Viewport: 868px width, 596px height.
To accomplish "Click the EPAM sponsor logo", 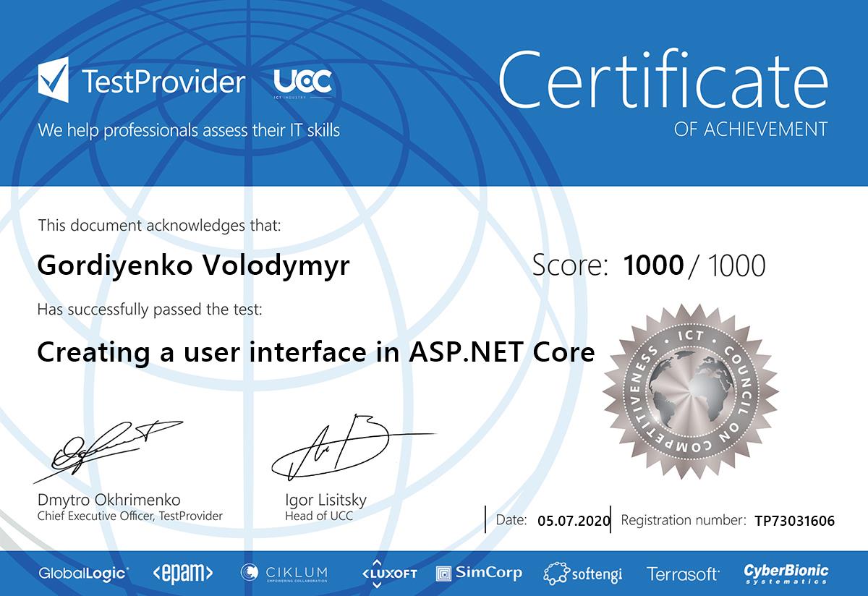I will (183, 574).
